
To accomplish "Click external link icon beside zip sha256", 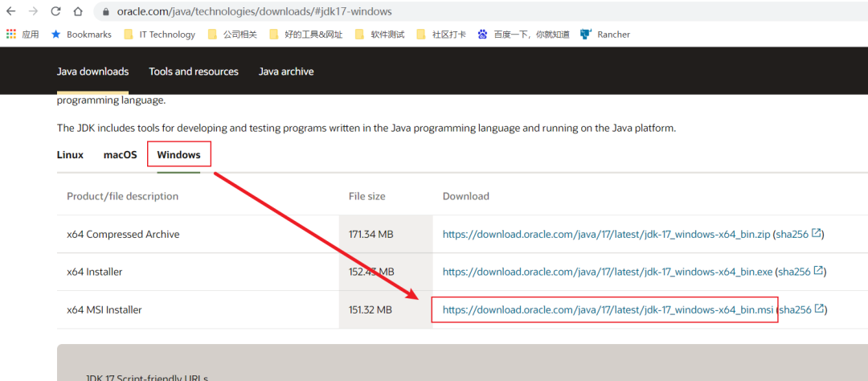I will (817, 233).
